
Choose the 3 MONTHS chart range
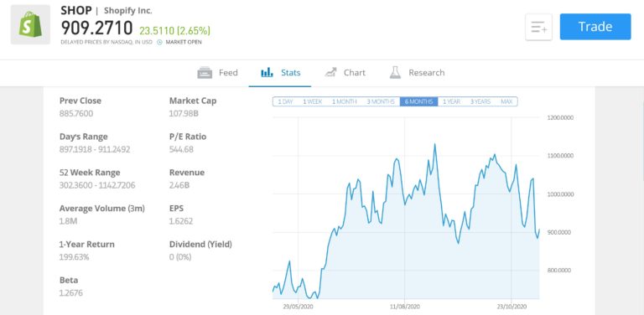381,101
